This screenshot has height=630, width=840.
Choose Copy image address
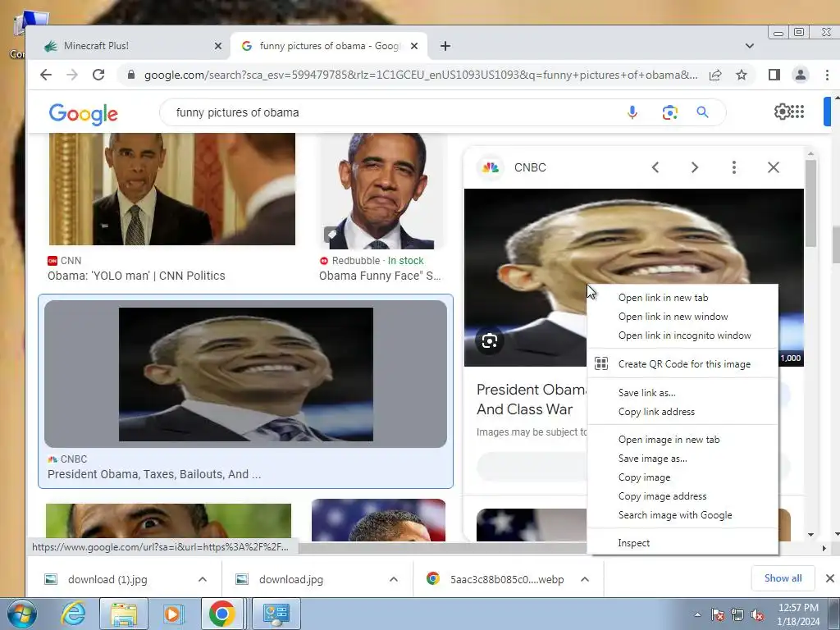click(x=682, y=496)
